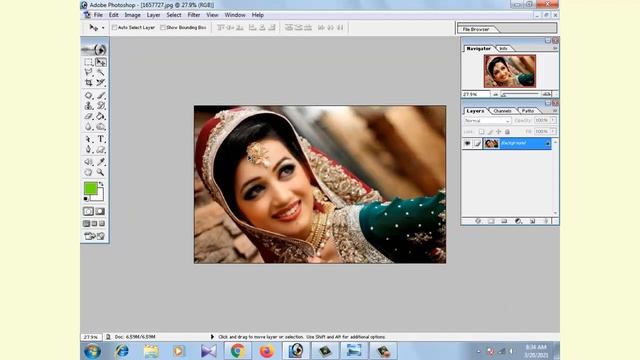Image resolution: width=640 pixels, height=360 pixels.
Task: Toggle Lock transparent pixels checkbox
Action: [x=482, y=132]
